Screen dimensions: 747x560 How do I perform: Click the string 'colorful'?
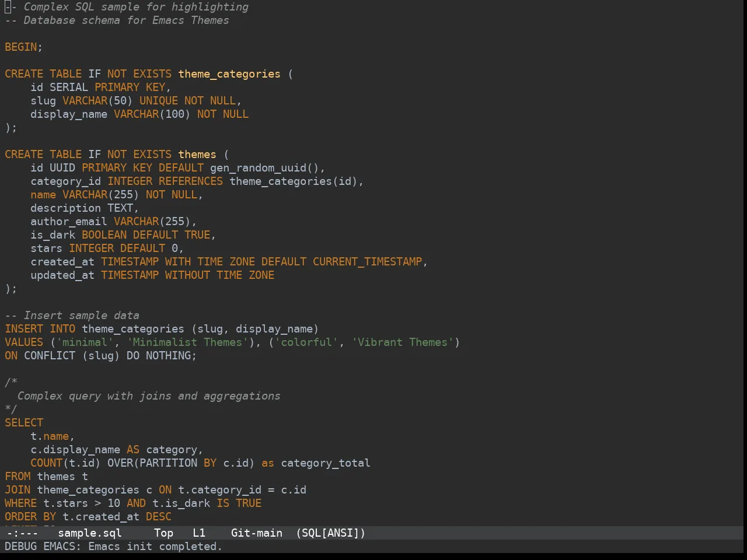coord(306,342)
